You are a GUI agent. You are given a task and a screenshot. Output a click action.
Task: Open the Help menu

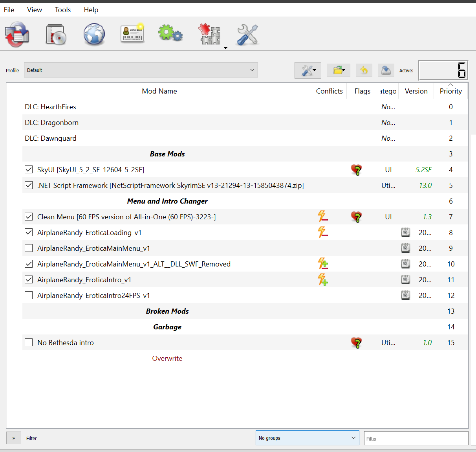[91, 10]
